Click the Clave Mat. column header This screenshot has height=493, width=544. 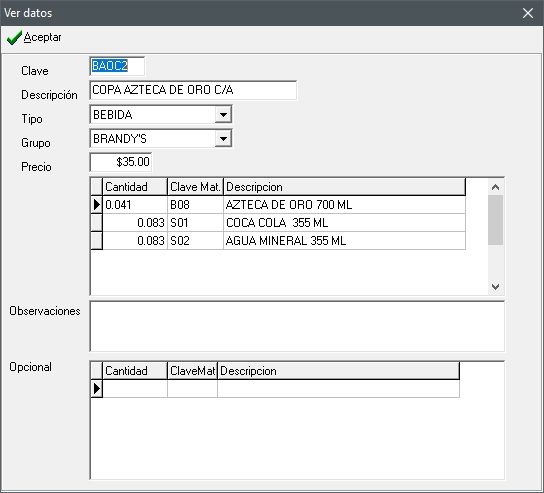tap(195, 187)
